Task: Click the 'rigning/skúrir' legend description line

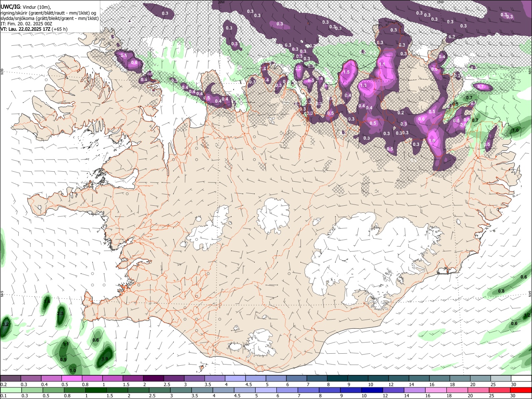Action: click(48, 13)
